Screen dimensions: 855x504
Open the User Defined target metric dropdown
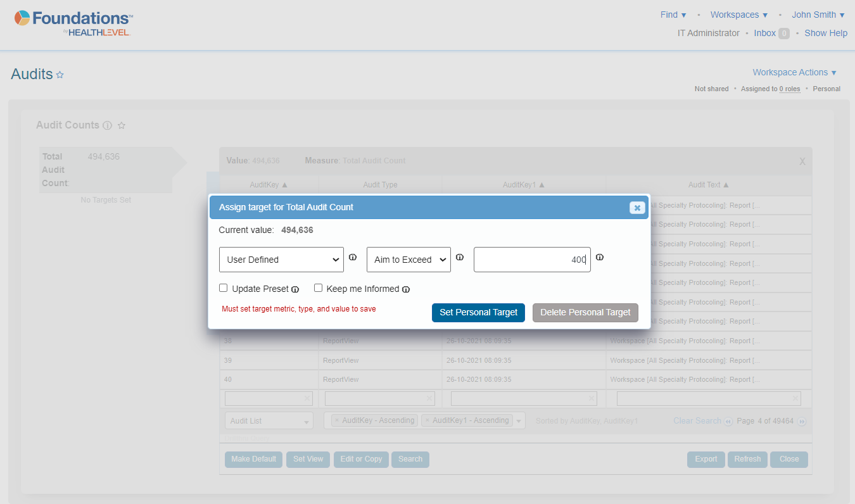pyautogui.click(x=281, y=260)
